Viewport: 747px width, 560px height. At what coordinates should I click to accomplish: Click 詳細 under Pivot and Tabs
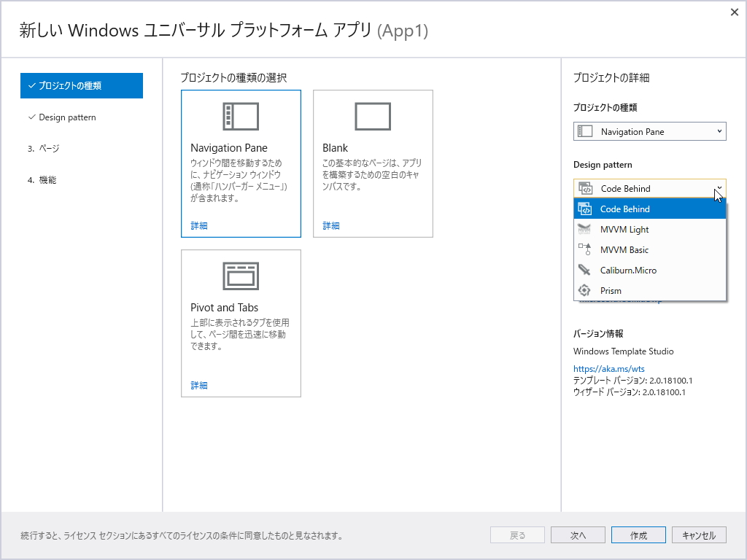(x=199, y=384)
